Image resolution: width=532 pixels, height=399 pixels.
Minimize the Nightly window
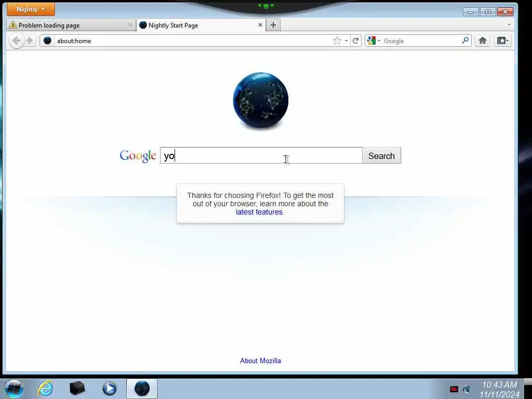pyautogui.click(x=471, y=12)
